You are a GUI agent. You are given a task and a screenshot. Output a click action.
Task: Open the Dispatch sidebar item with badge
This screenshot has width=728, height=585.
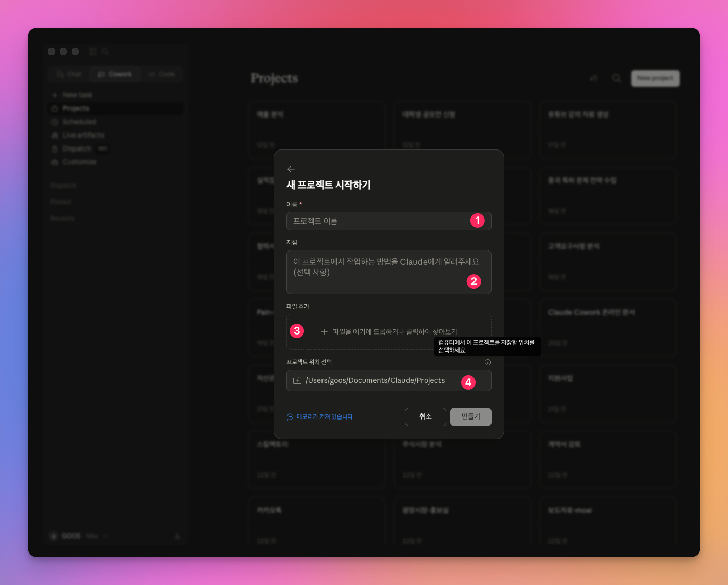(x=115, y=148)
